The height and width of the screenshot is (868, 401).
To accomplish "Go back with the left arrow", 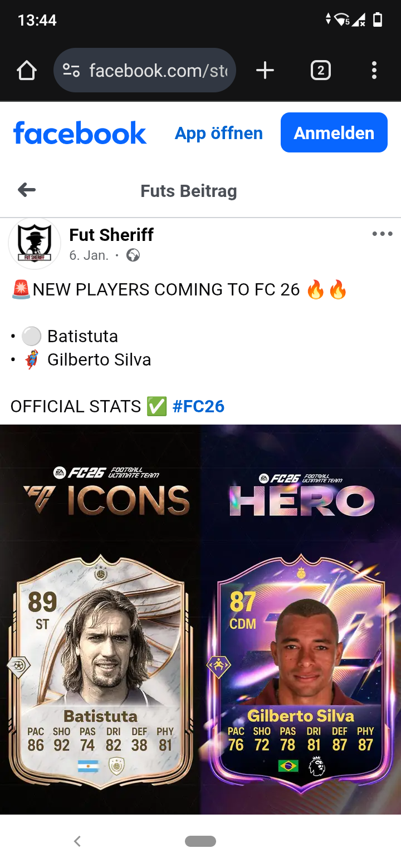I will tap(27, 190).
